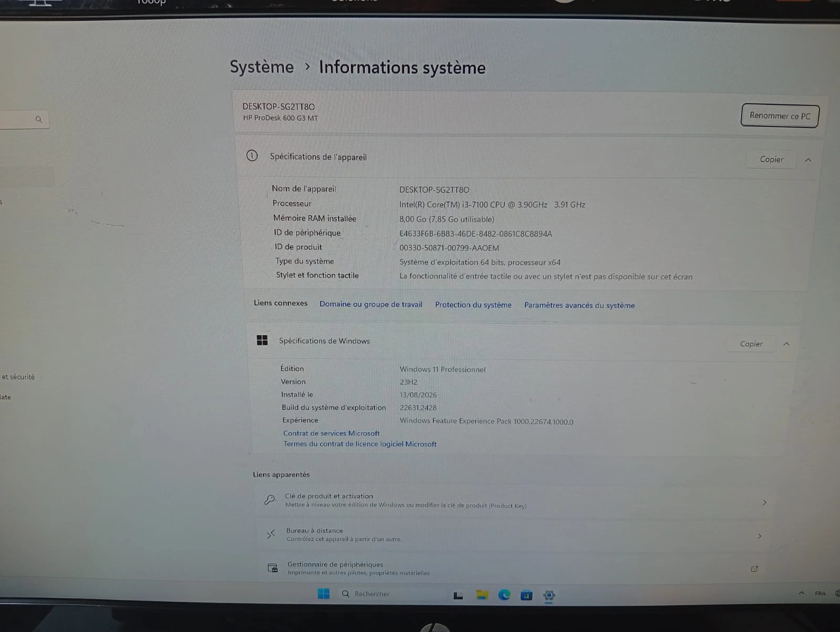Copy Windows specifications with Copier button
This screenshot has height=632, width=840.
click(751, 344)
